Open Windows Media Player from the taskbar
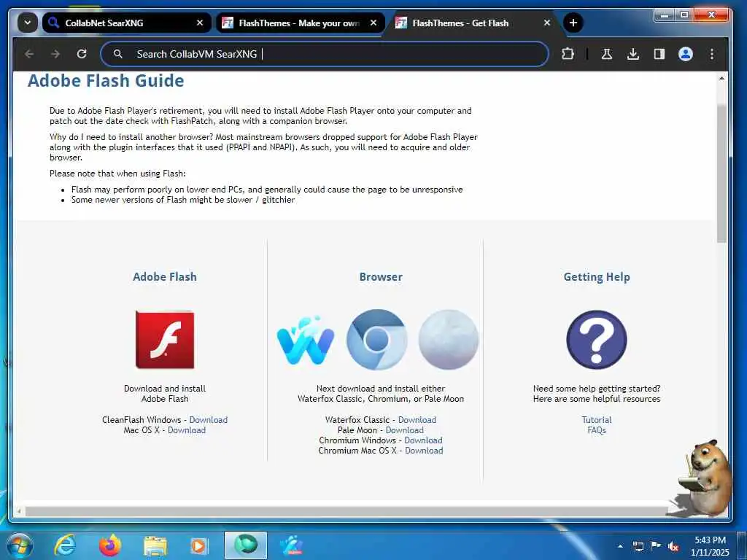This screenshot has width=747, height=560. click(x=199, y=545)
